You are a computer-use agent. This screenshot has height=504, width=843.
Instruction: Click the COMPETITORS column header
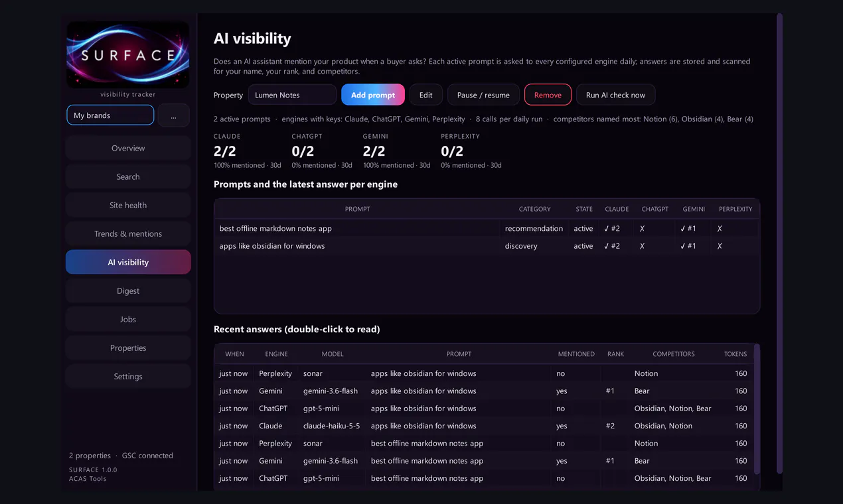point(674,354)
